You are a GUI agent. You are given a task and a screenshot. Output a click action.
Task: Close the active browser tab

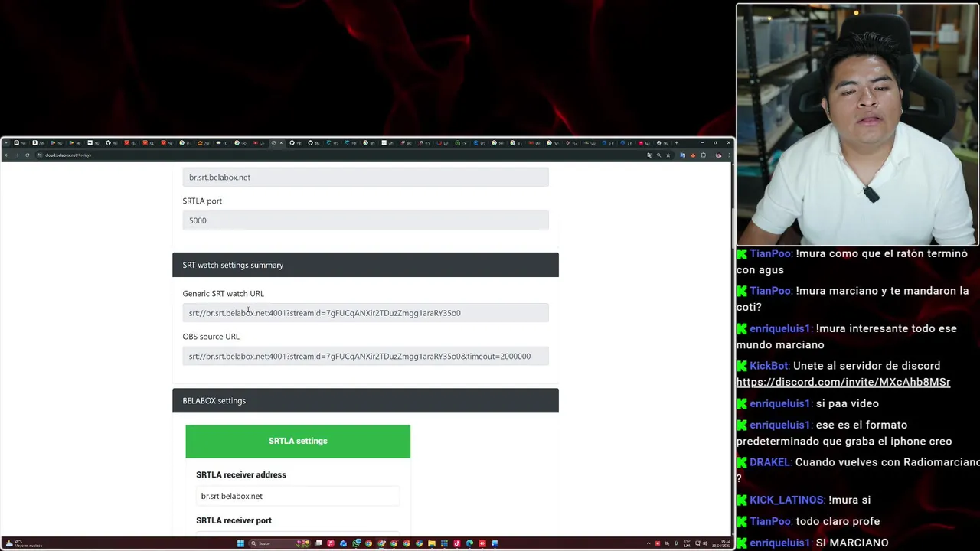click(x=281, y=142)
